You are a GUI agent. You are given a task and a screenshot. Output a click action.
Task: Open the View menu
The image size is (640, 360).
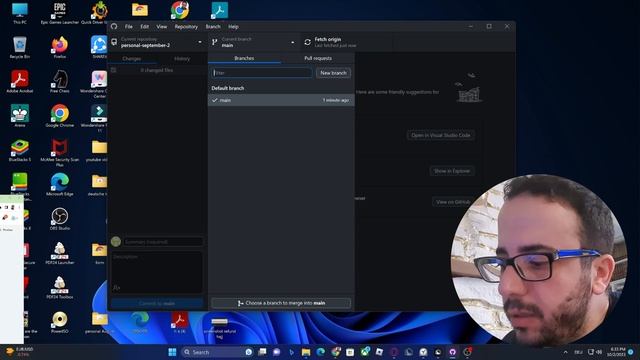click(x=162, y=27)
